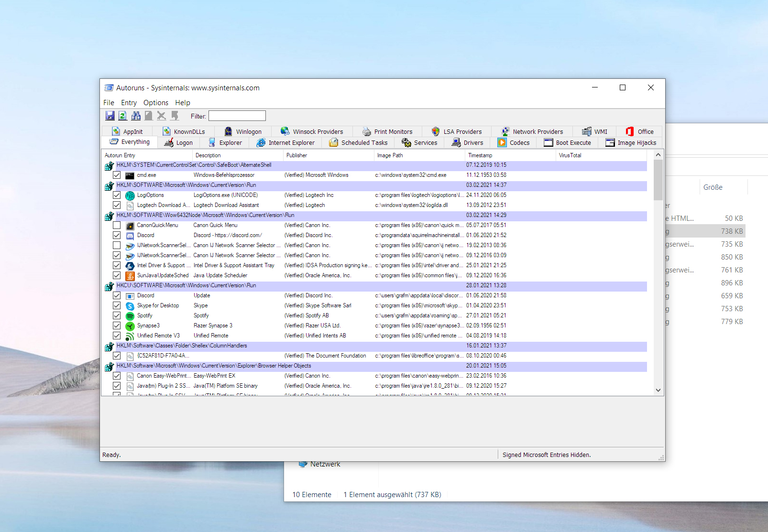768x532 pixels.
Task: Open the Help menu
Action: [183, 103]
